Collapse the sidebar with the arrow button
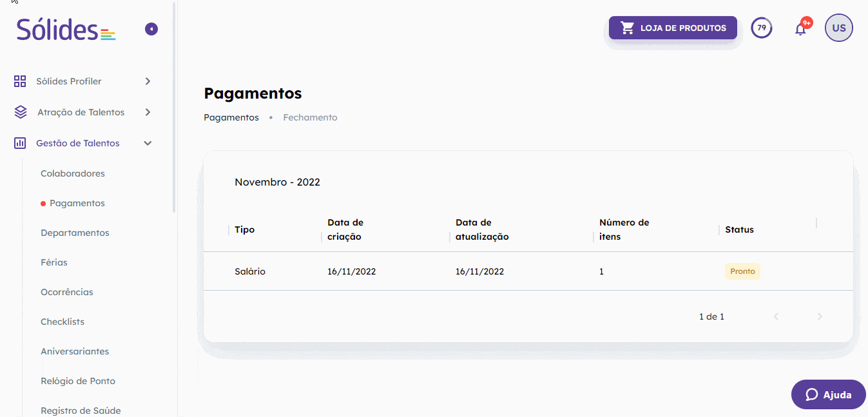The height and width of the screenshot is (417, 868). (x=151, y=29)
